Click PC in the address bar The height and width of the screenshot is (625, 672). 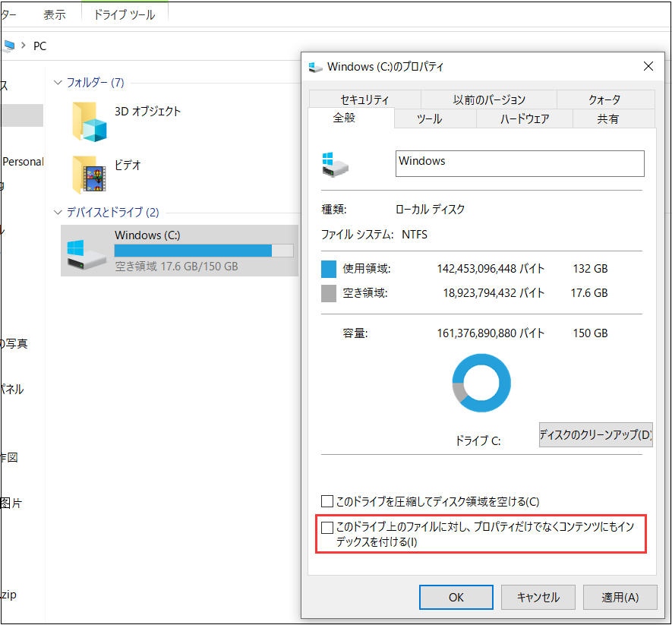click(x=39, y=46)
